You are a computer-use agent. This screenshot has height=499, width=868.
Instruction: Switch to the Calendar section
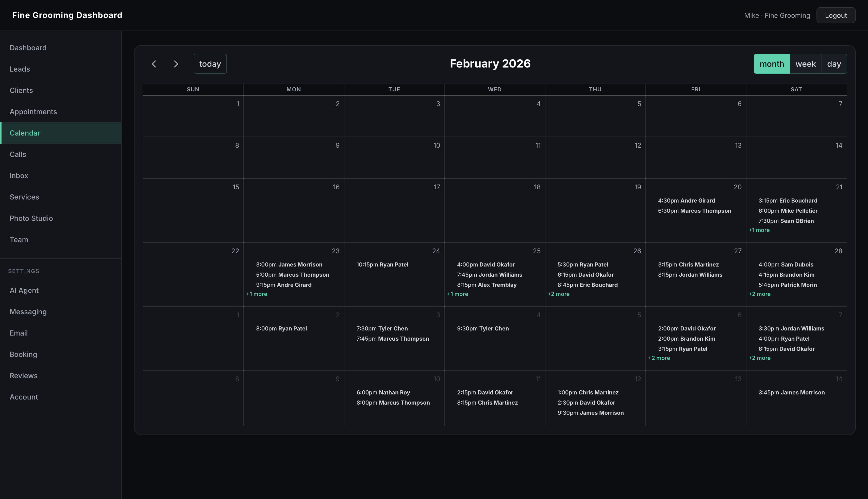click(25, 133)
